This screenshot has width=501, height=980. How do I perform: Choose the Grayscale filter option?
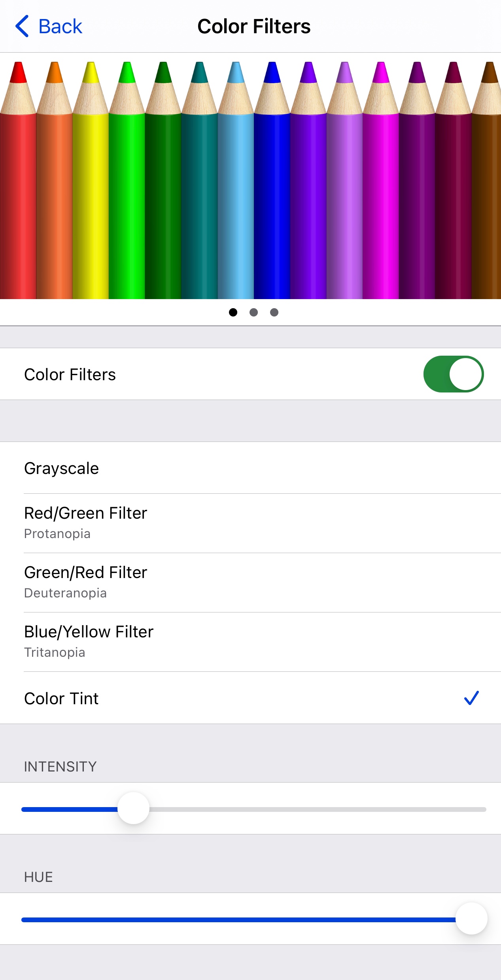[x=250, y=468]
